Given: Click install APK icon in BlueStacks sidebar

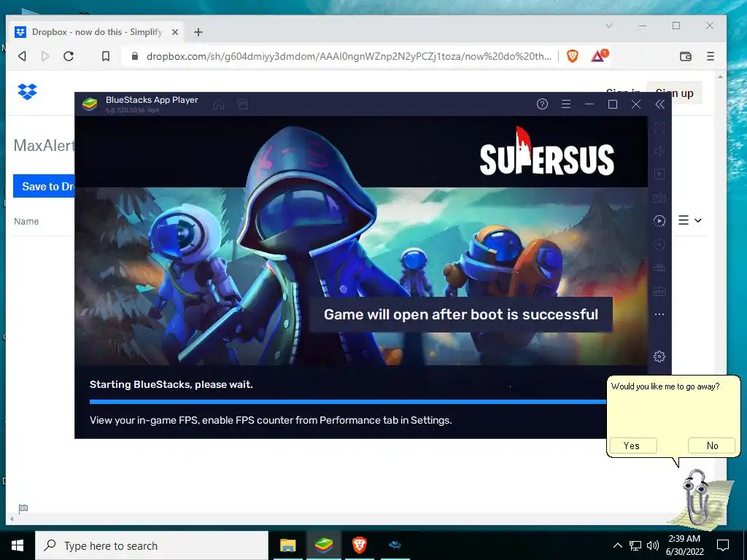Looking at the screenshot, I should tap(659, 268).
